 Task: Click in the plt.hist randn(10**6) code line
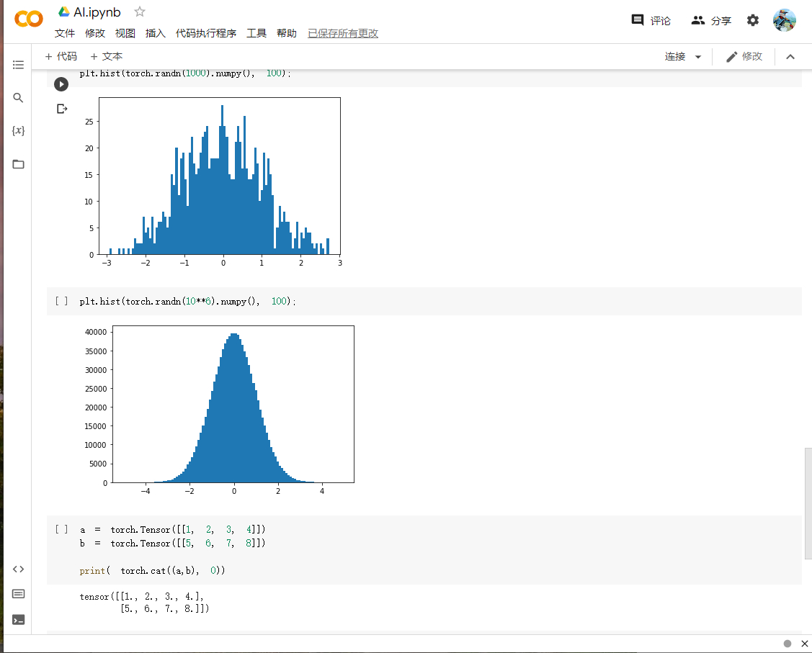[x=187, y=301]
